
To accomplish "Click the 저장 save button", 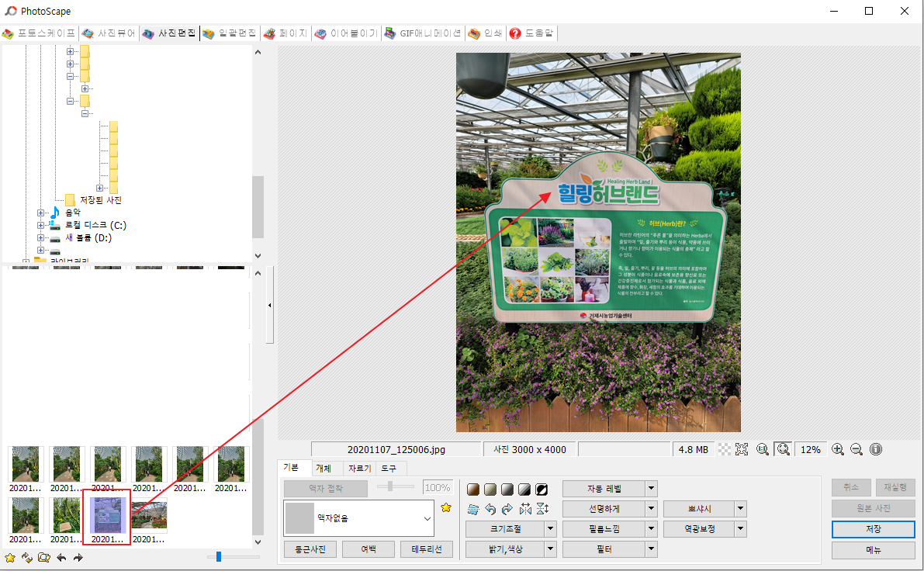I will (874, 529).
